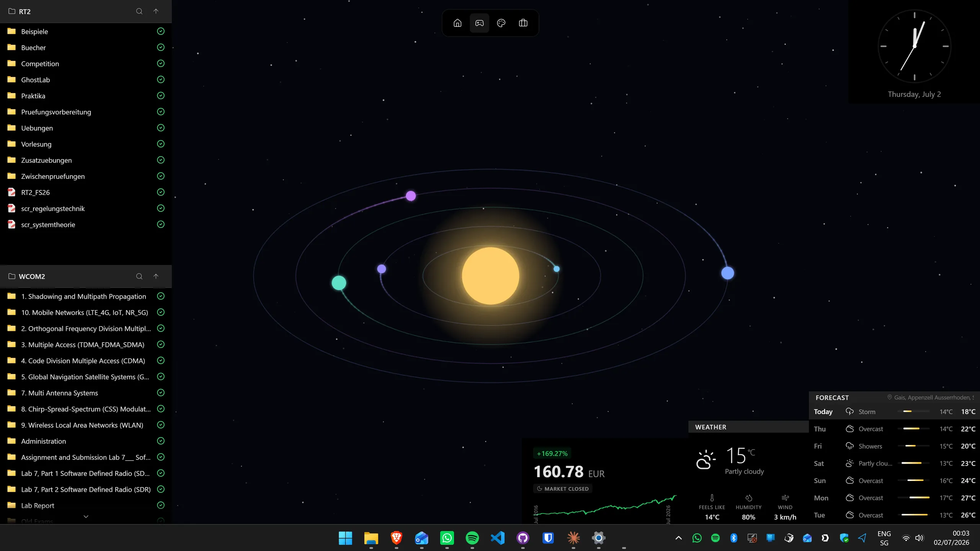Open the Vorlesung folder

(86, 144)
